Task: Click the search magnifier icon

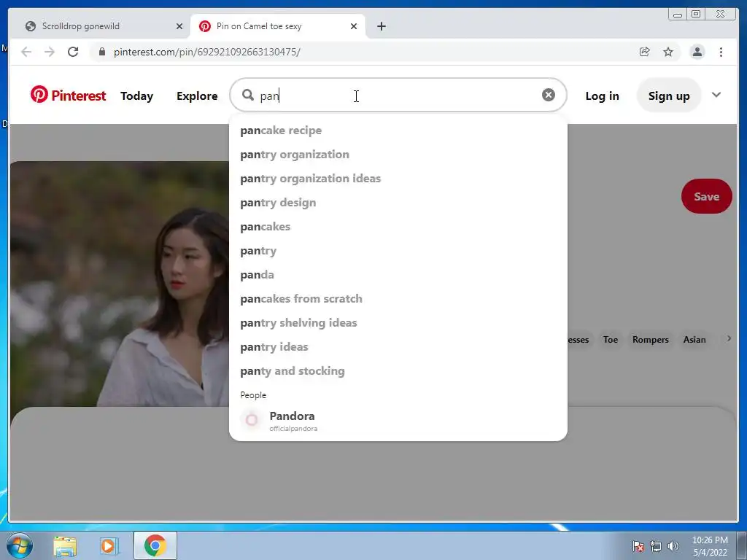Action: pos(248,96)
